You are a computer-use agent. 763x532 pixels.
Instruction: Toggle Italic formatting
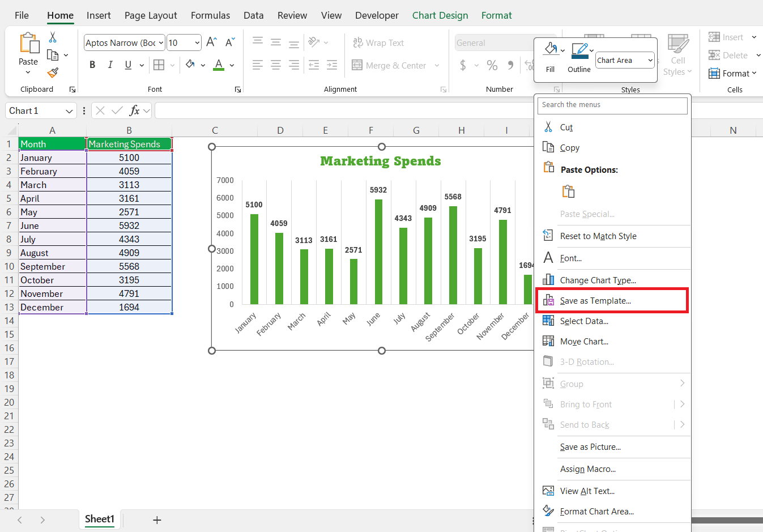tap(110, 65)
